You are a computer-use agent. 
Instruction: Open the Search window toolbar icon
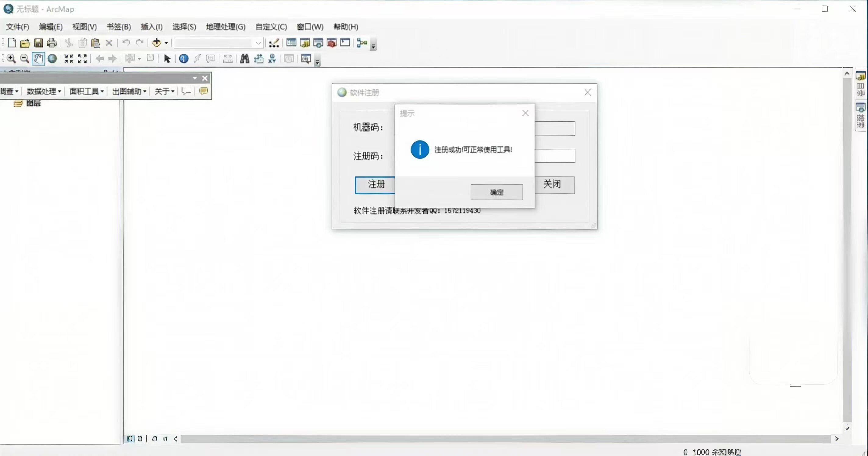[x=318, y=43]
